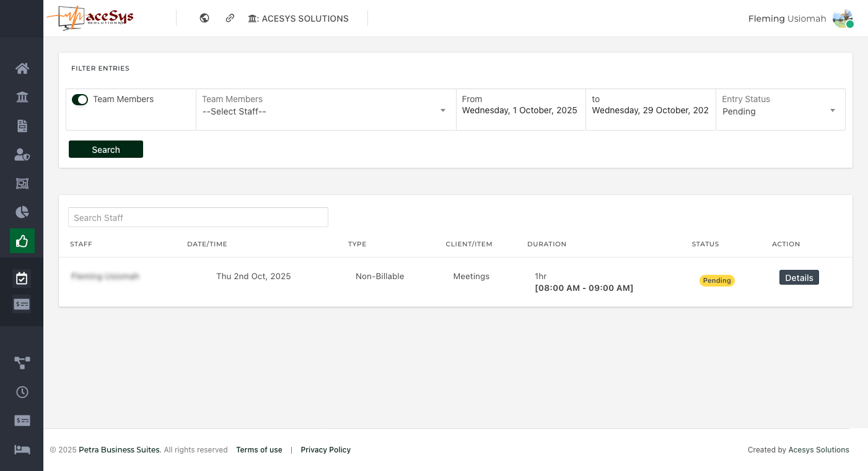Click the user shield sidebar icon

click(x=22, y=155)
